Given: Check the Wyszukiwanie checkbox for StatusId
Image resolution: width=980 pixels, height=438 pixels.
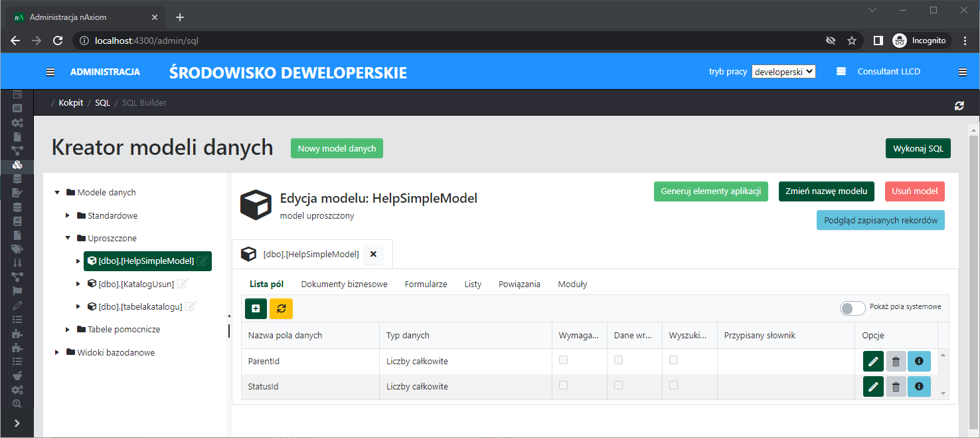Looking at the screenshot, I should coord(673,385).
